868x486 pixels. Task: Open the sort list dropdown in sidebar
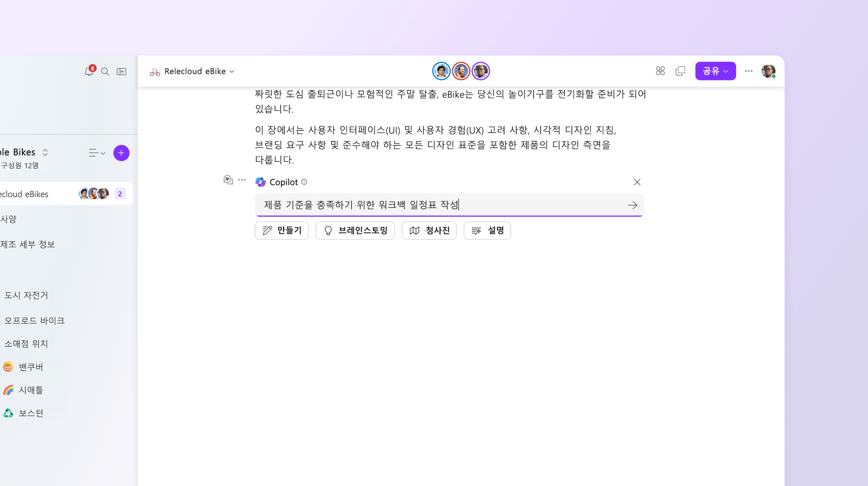pyautogui.click(x=97, y=153)
